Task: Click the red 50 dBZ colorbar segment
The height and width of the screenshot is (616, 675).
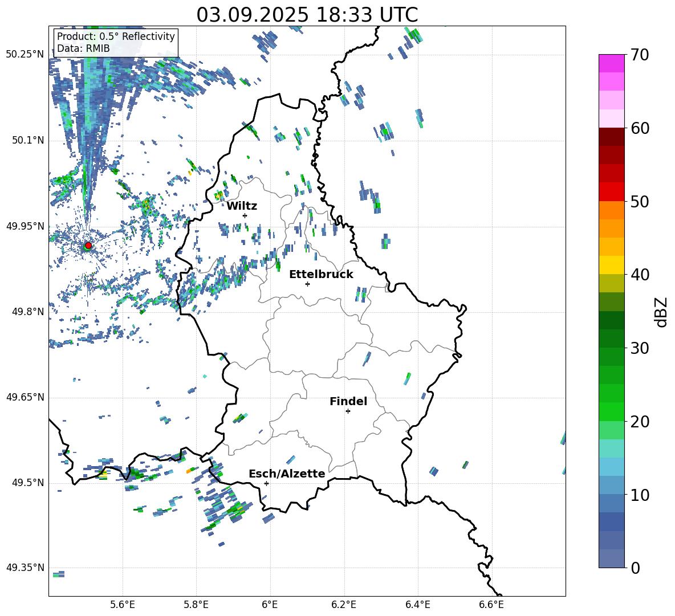Action: coord(611,192)
